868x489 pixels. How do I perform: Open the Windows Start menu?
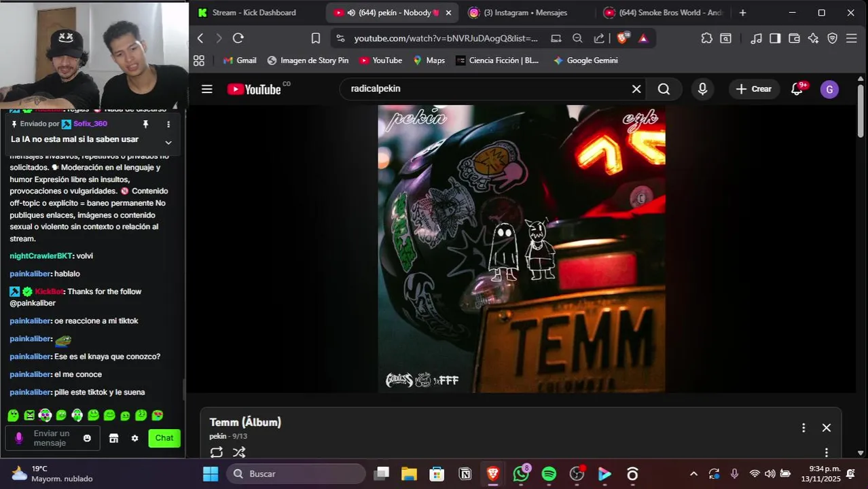[211, 474]
